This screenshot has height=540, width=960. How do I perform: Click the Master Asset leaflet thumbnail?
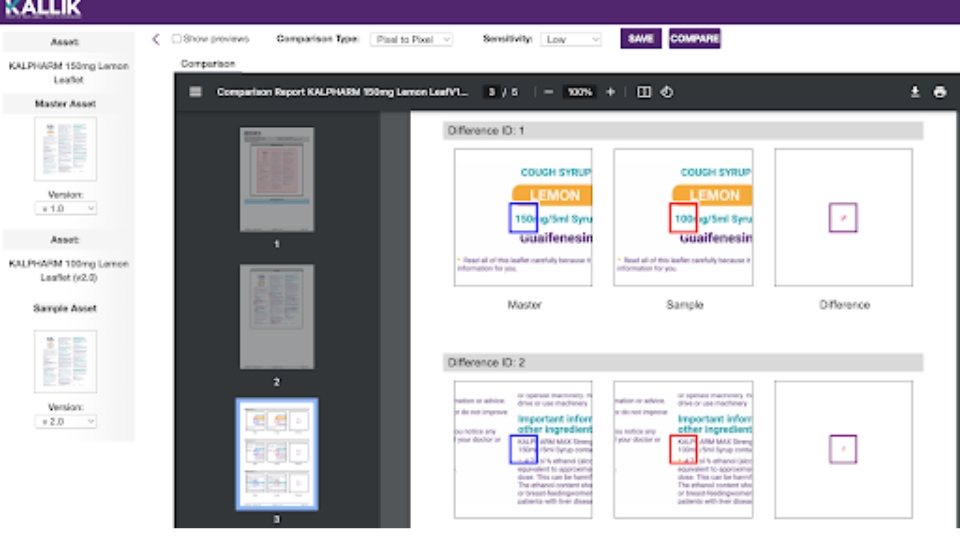tap(66, 149)
